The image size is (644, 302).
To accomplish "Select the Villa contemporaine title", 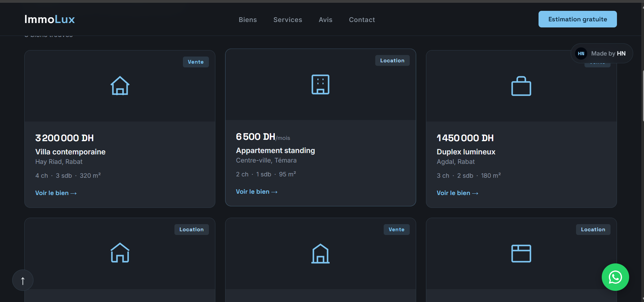I will [x=70, y=152].
